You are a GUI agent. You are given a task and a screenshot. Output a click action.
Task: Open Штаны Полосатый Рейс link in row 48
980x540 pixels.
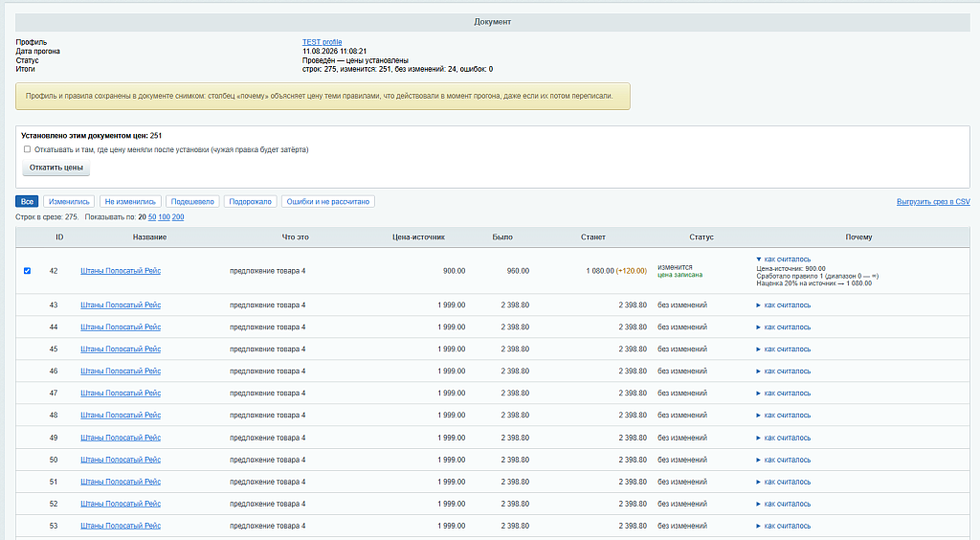coord(121,415)
